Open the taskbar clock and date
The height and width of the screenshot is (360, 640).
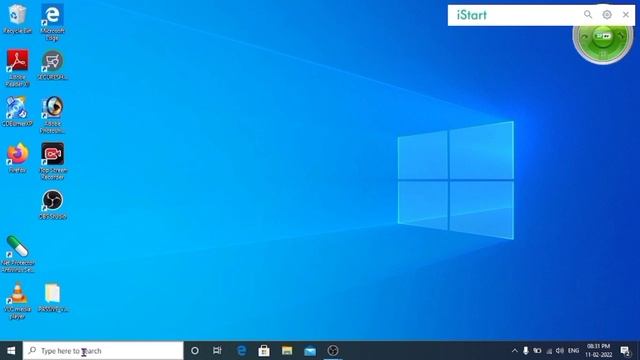coord(598,351)
